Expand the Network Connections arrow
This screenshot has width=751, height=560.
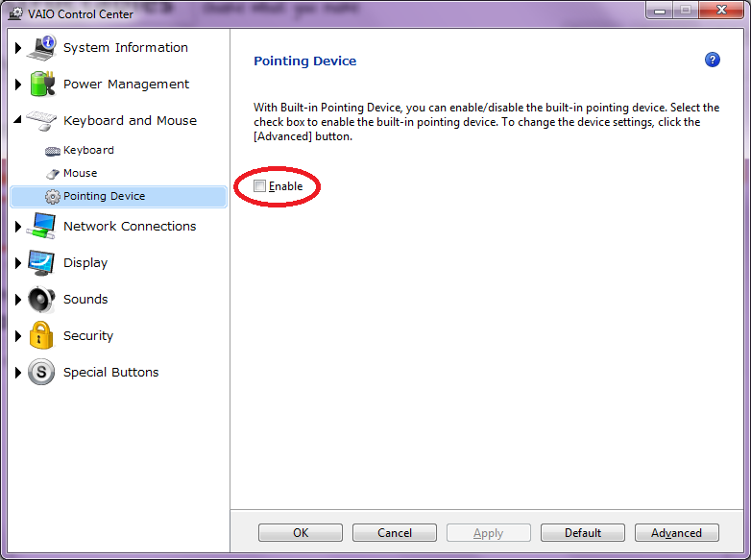[18, 227]
